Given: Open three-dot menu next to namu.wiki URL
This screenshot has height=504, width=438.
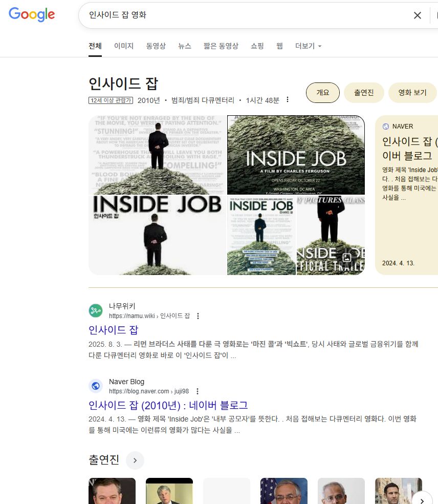Looking at the screenshot, I should click(198, 316).
